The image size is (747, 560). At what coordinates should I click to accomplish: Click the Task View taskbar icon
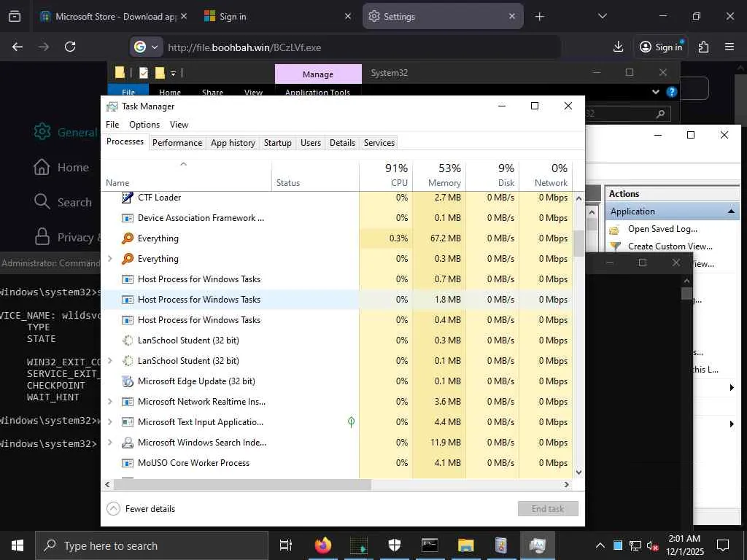pyautogui.click(x=286, y=545)
